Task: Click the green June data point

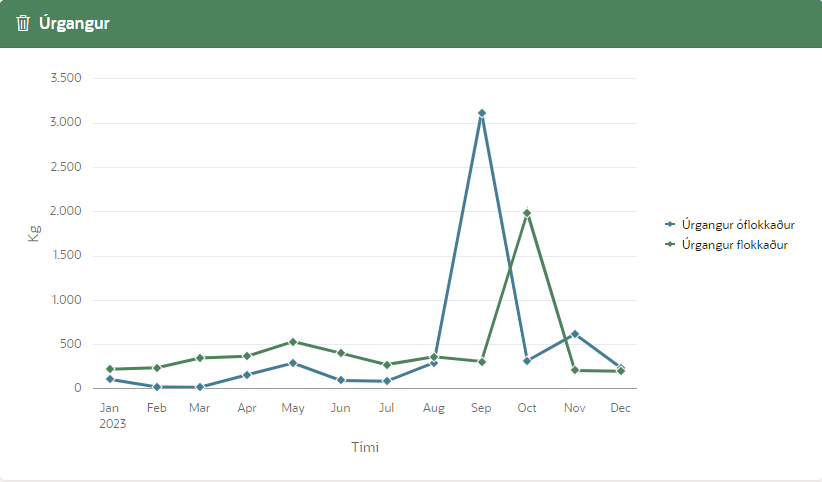Action: tap(340, 353)
